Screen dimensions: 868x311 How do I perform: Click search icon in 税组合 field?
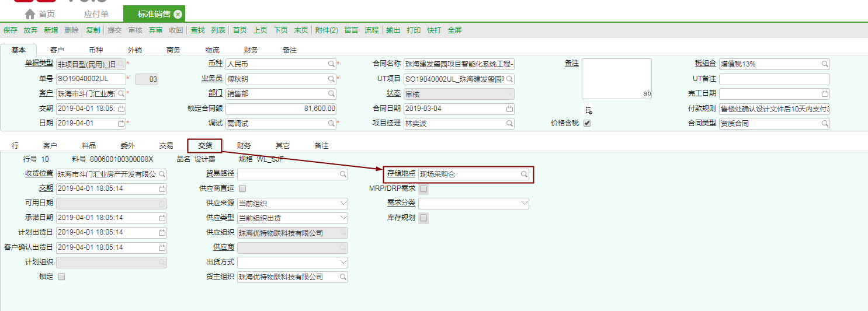825,64
